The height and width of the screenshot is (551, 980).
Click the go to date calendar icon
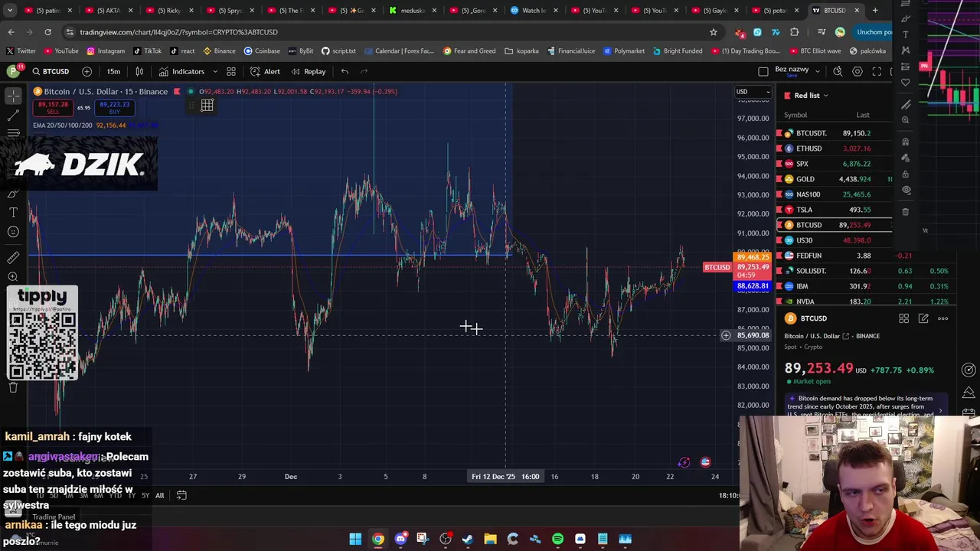coord(181,495)
